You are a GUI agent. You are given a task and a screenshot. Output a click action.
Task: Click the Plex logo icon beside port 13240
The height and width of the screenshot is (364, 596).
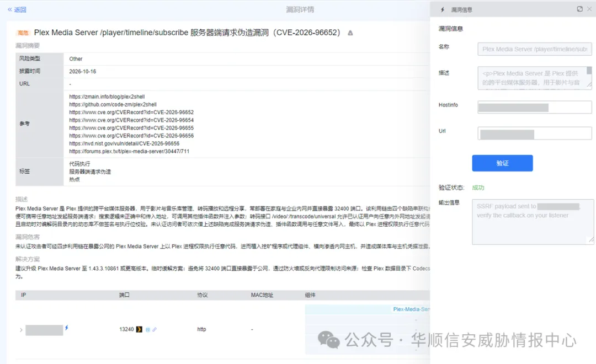(139, 329)
